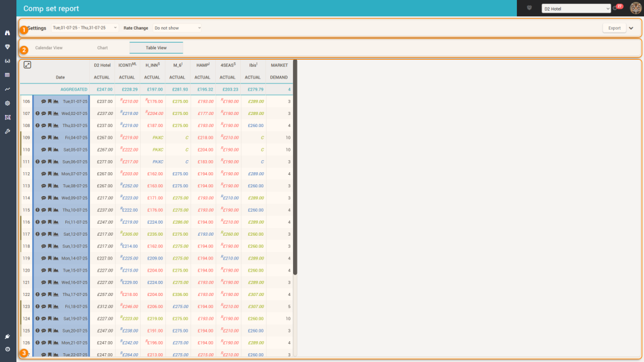The height and width of the screenshot is (362, 644).
Task: Click bookmark icon for Tue,01-07-25
Action: coord(50,101)
